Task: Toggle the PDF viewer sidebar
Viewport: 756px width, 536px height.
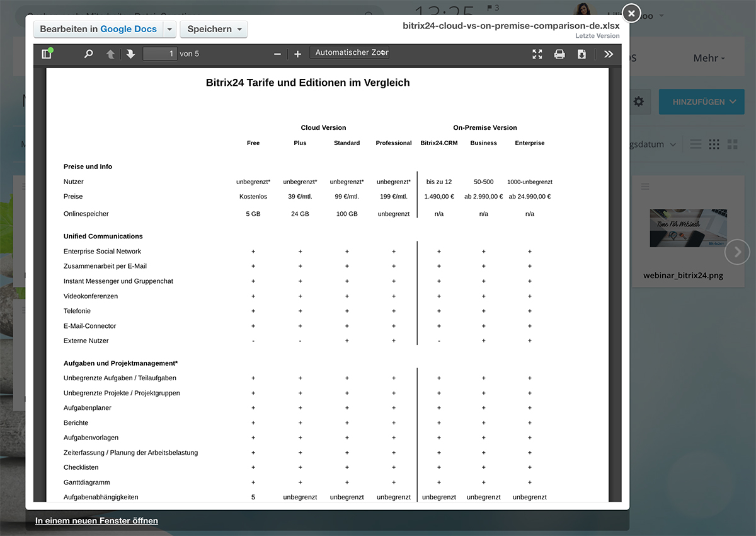Action: coord(47,54)
